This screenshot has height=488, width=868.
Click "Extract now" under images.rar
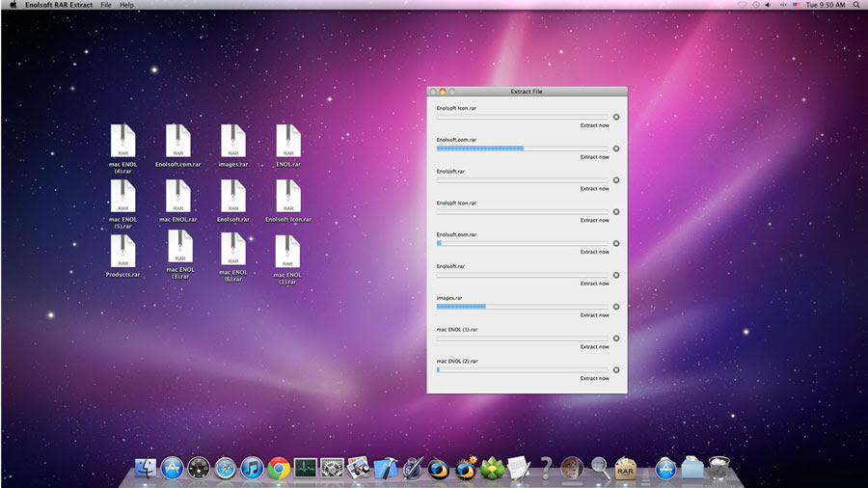(x=594, y=315)
